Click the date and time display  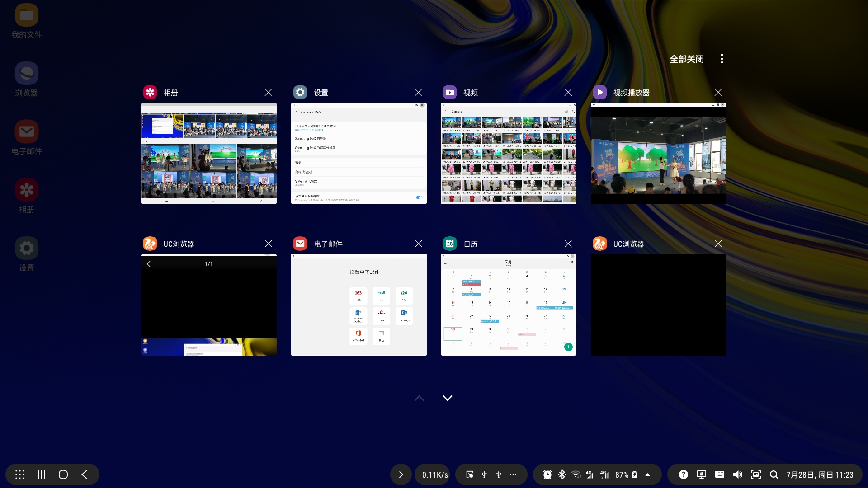coord(819,475)
